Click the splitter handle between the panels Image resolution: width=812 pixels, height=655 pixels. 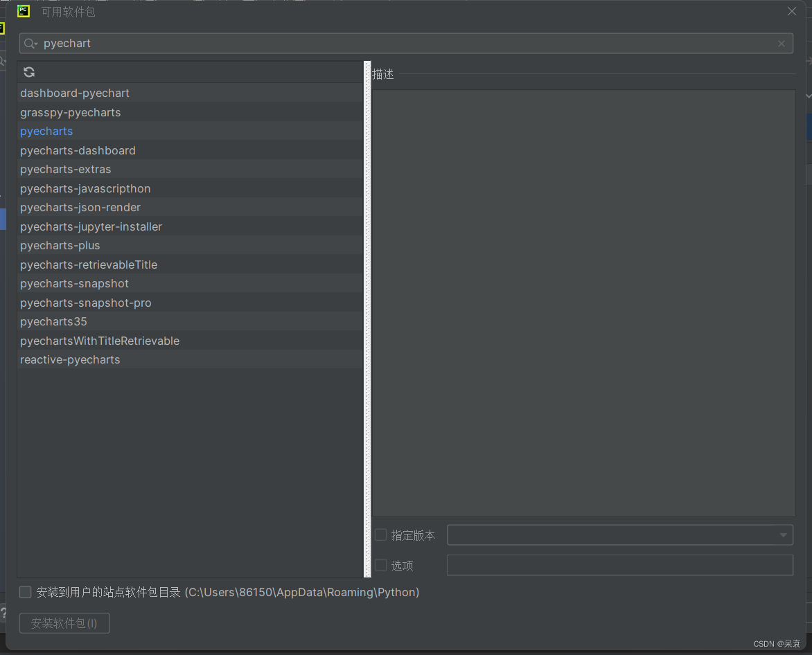368,319
